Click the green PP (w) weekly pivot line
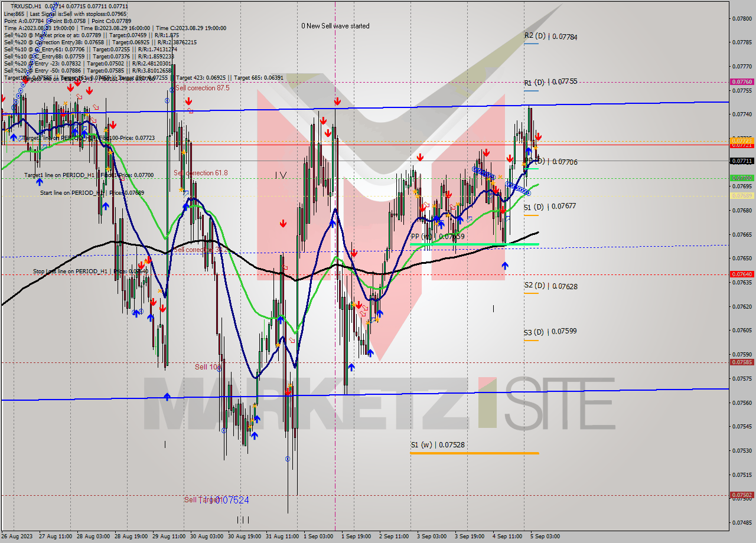756x543 pixels. [x=475, y=244]
